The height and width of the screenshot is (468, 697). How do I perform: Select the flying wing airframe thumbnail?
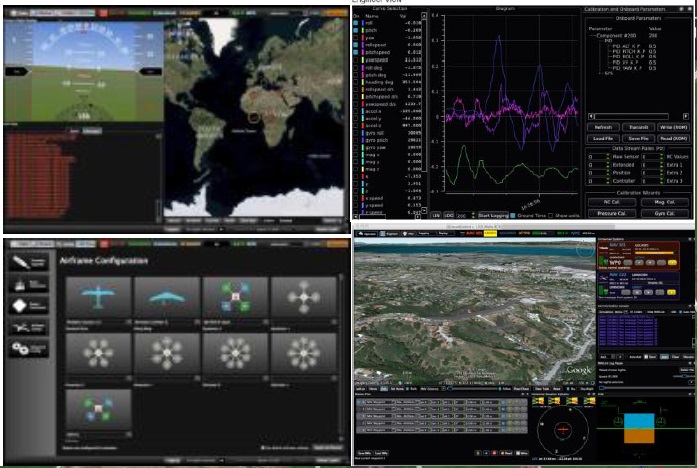point(167,297)
